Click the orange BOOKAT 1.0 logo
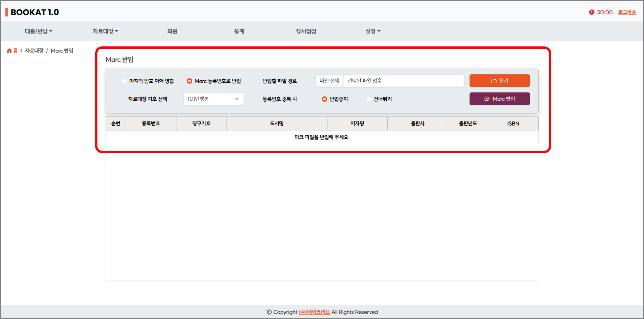This screenshot has height=319, width=644. (x=32, y=12)
